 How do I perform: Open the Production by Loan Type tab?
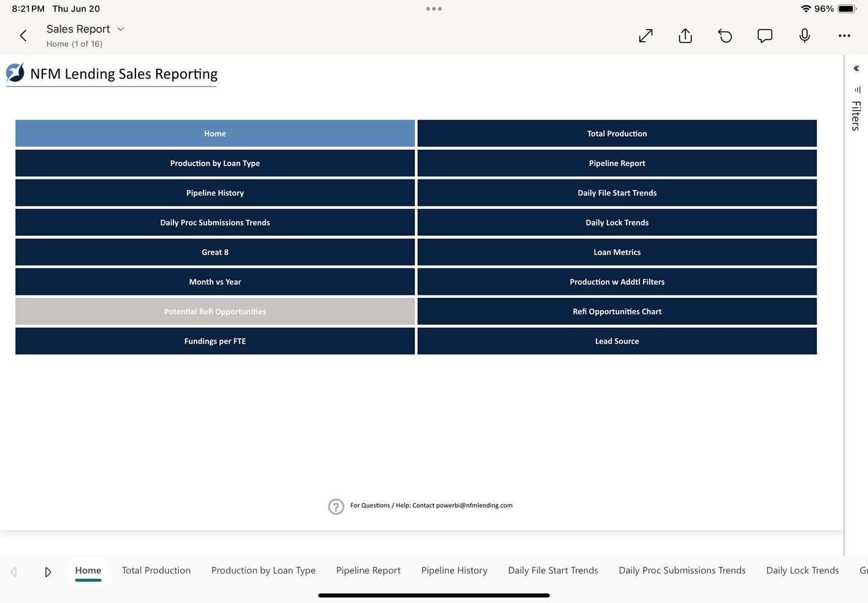click(x=264, y=571)
